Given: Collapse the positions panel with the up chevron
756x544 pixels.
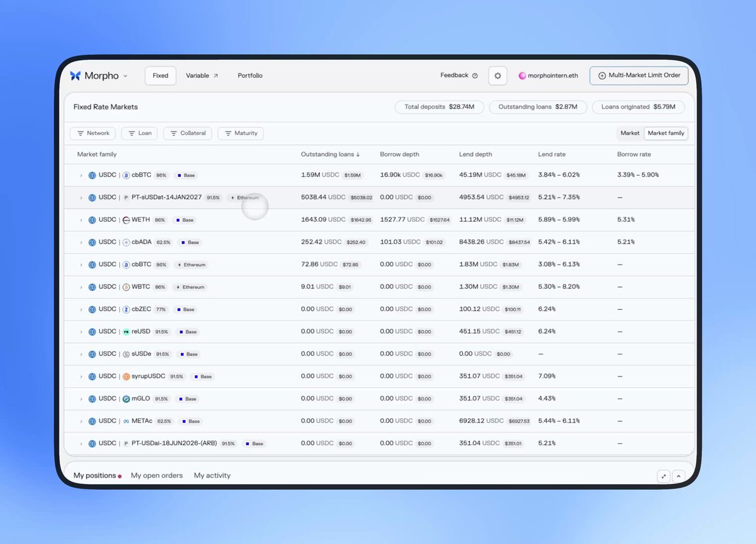Looking at the screenshot, I should pyautogui.click(x=679, y=477).
